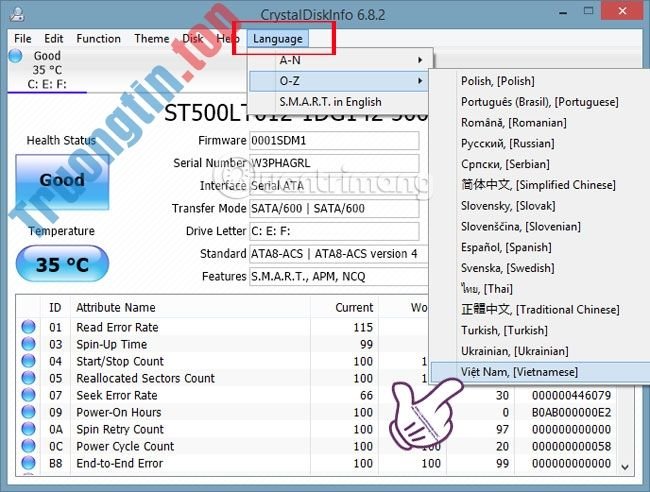Click status icon for Reallocated Sectors Count
The image size is (650, 492).
click(x=28, y=378)
